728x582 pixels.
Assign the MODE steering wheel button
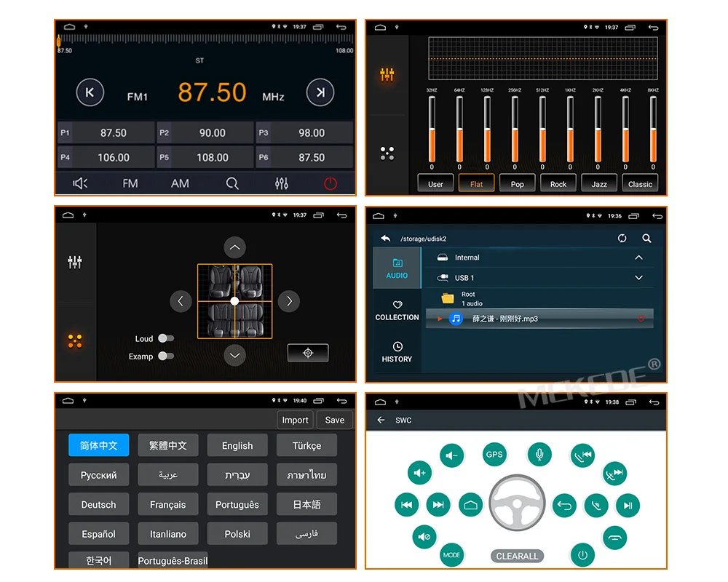451,554
